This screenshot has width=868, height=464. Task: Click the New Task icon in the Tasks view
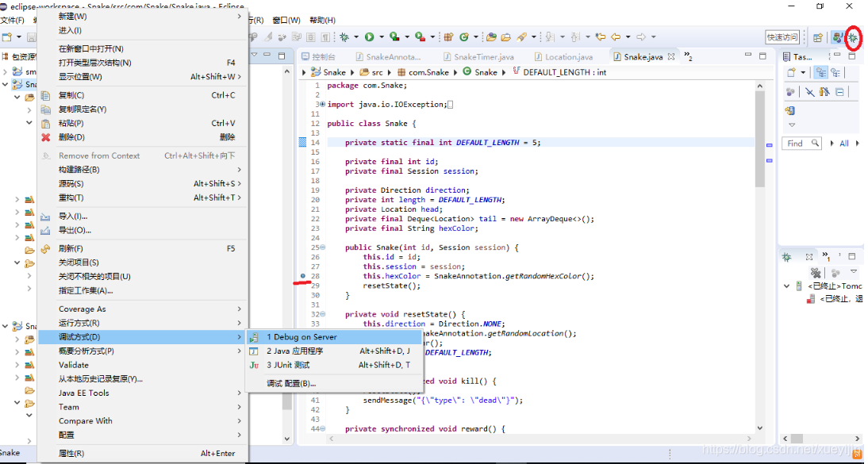[791, 72]
